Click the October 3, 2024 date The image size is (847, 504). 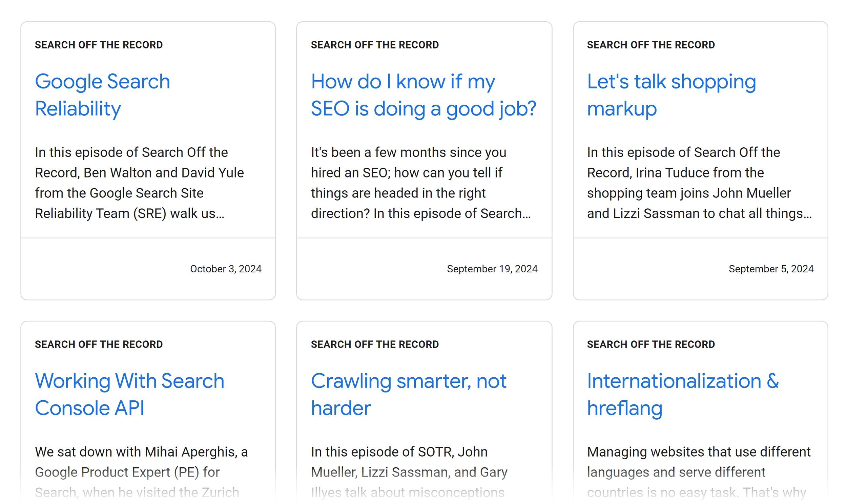[226, 269]
